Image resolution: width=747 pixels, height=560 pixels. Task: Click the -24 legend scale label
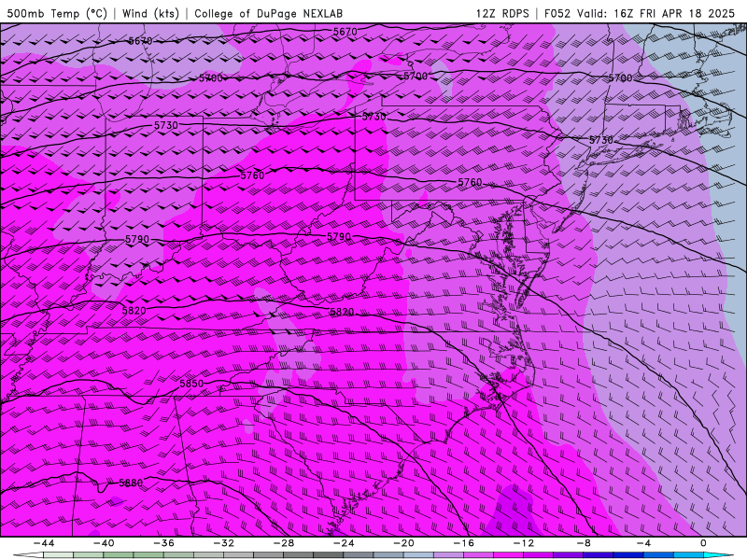pos(344,543)
